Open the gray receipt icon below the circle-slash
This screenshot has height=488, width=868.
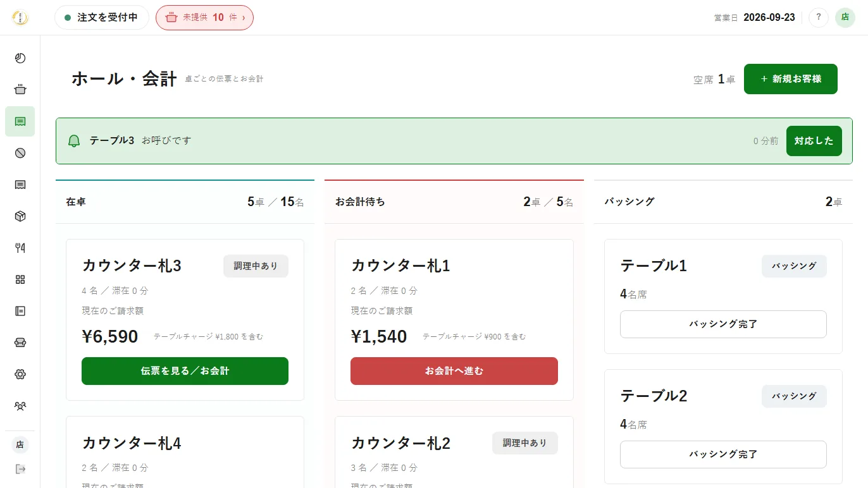pyautogui.click(x=20, y=185)
